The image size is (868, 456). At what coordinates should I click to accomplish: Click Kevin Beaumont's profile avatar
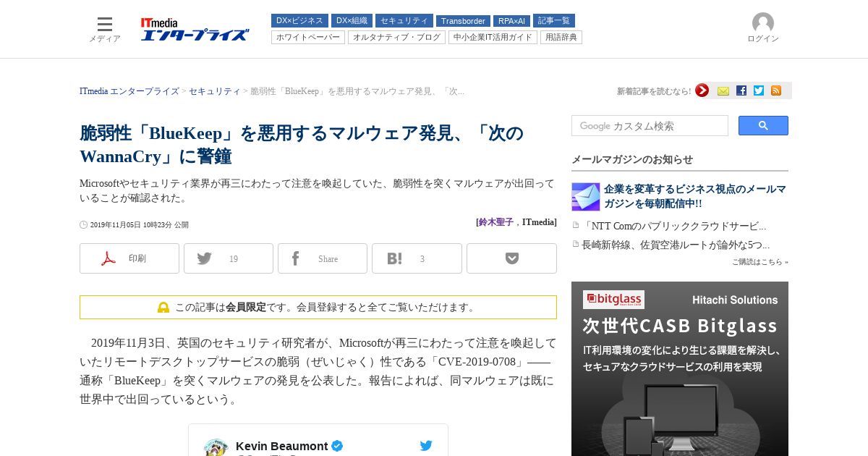216,447
